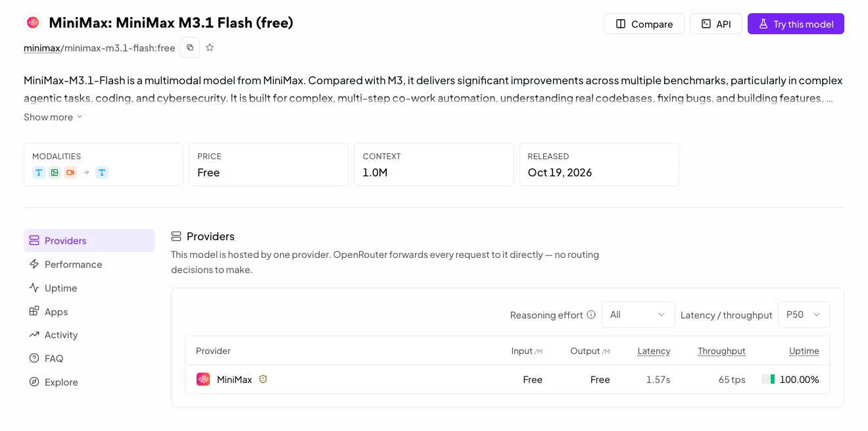Click the MiniMax logo beside the page title
This screenshot has width=868, height=431.
tap(33, 23)
